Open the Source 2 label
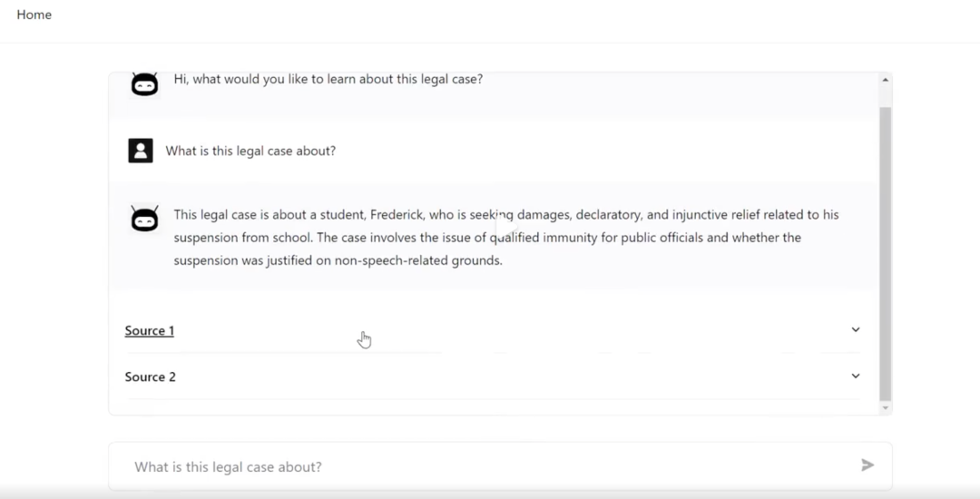 click(151, 377)
